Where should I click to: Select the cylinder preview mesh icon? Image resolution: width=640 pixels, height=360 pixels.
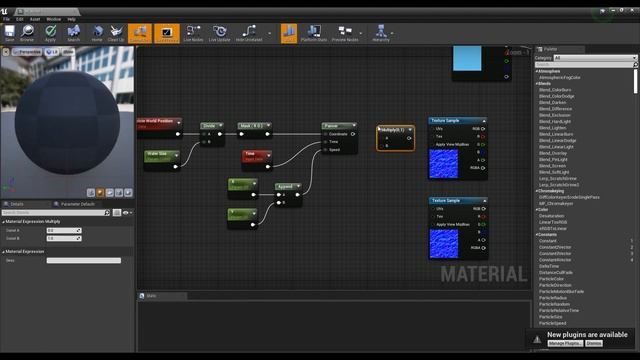click(x=91, y=193)
